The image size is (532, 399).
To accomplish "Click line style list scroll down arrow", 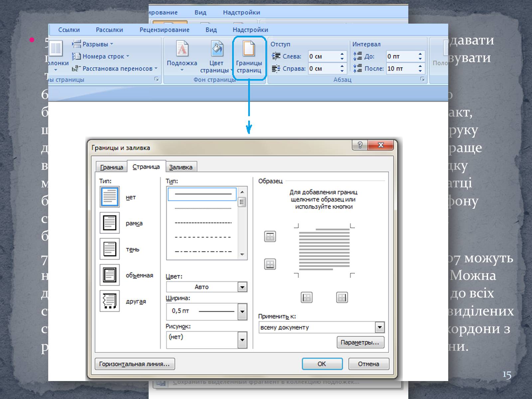I will click(x=242, y=255).
